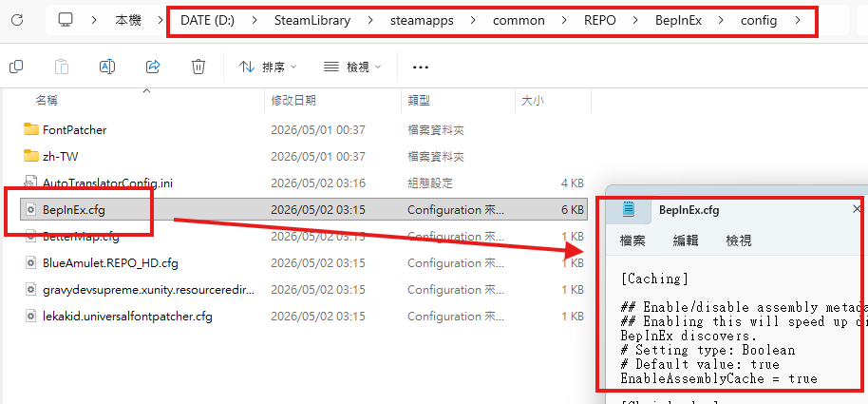The width and height of the screenshot is (868, 404).
Task: Expand the chevron after common breadcrumb
Action: coord(564,21)
